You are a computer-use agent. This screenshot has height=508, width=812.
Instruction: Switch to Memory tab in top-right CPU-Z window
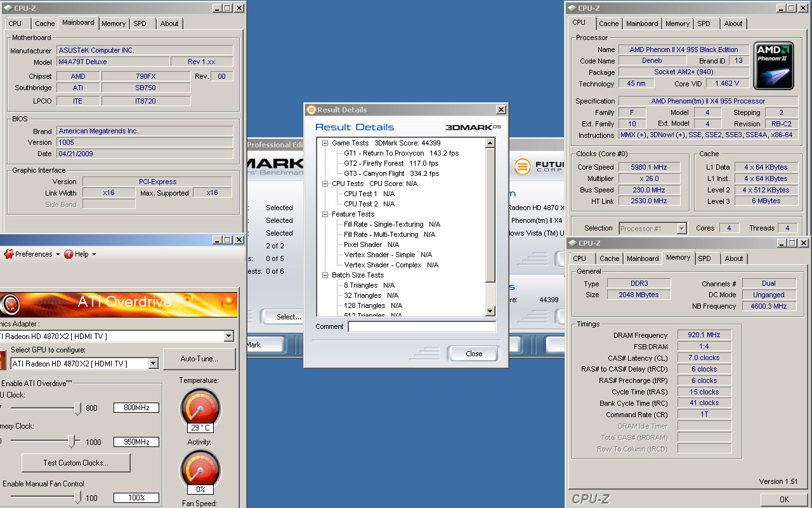coord(678,23)
